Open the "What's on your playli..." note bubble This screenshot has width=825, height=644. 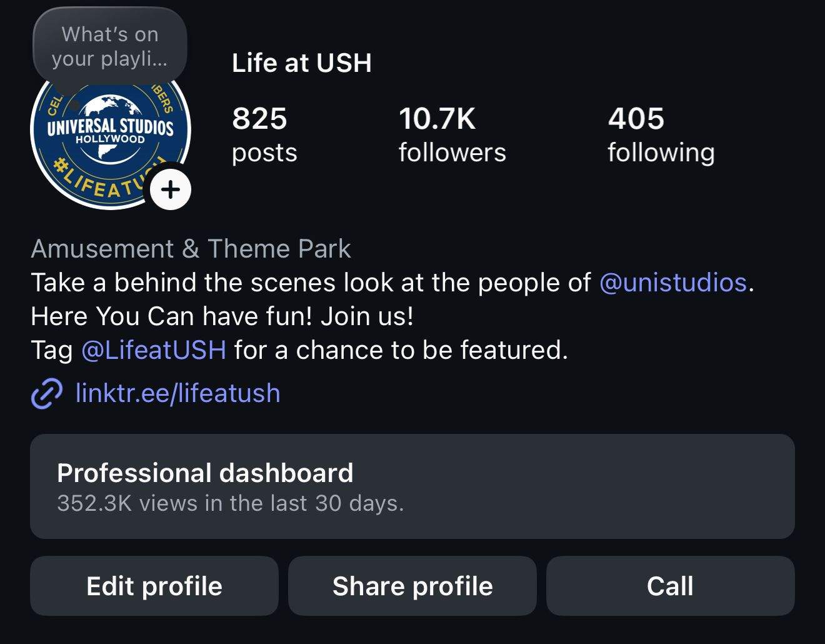point(110,46)
